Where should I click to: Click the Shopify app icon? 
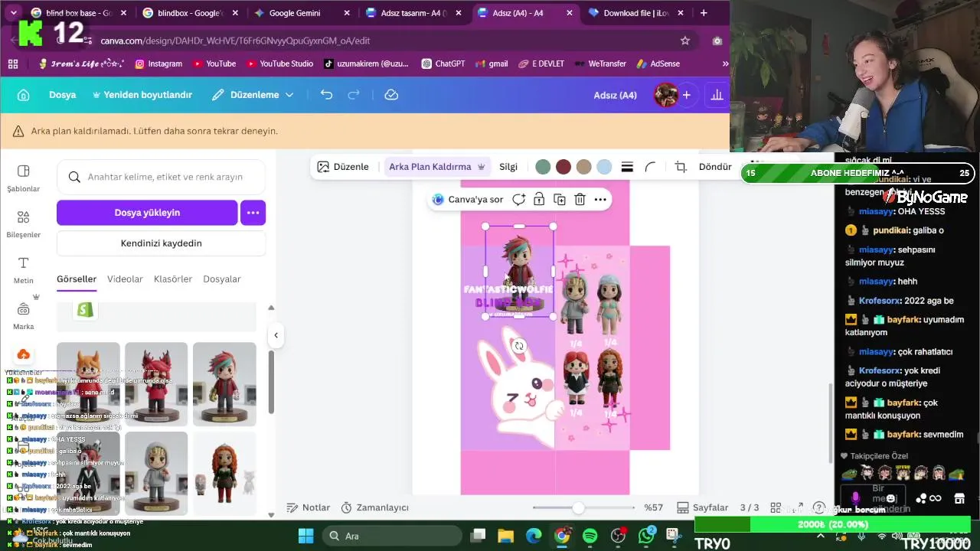[x=85, y=310]
